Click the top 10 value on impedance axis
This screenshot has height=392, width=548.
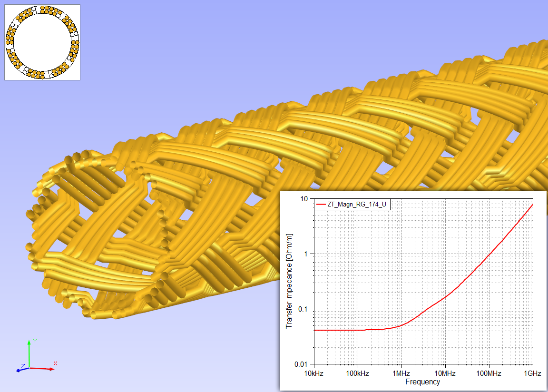click(305, 198)
